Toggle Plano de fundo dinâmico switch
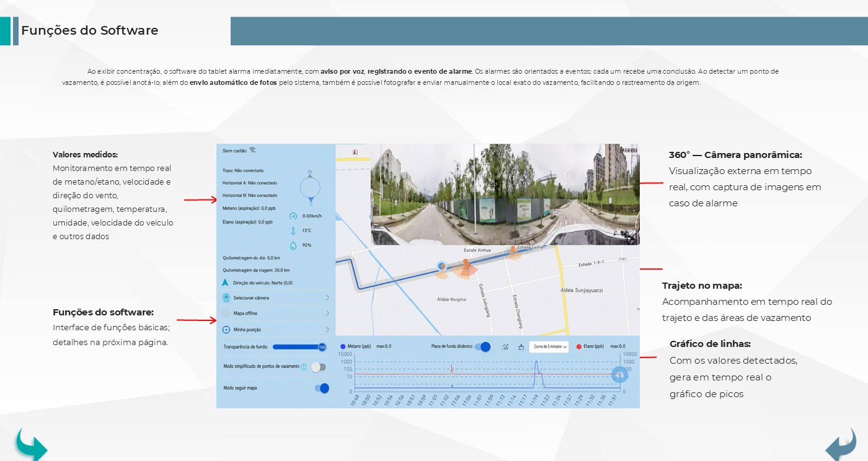This screenshot has height=461, width=868. point(482,347)
